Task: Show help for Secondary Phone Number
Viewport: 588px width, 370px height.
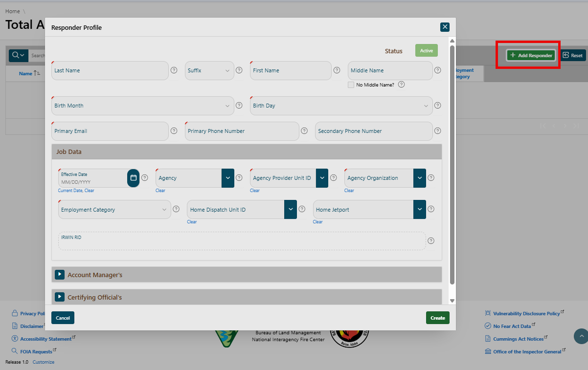Action: coord(438,131)
